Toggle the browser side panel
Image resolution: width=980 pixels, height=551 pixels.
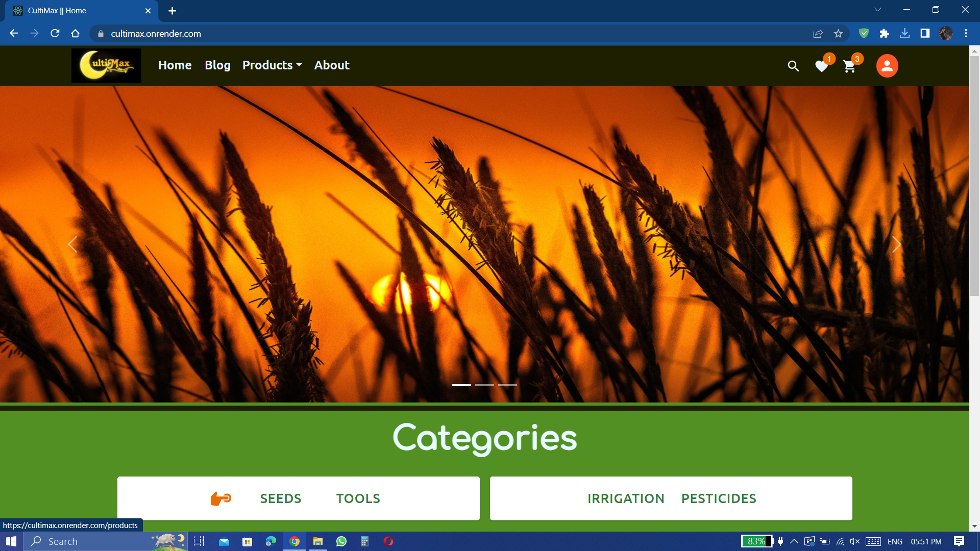925,33
